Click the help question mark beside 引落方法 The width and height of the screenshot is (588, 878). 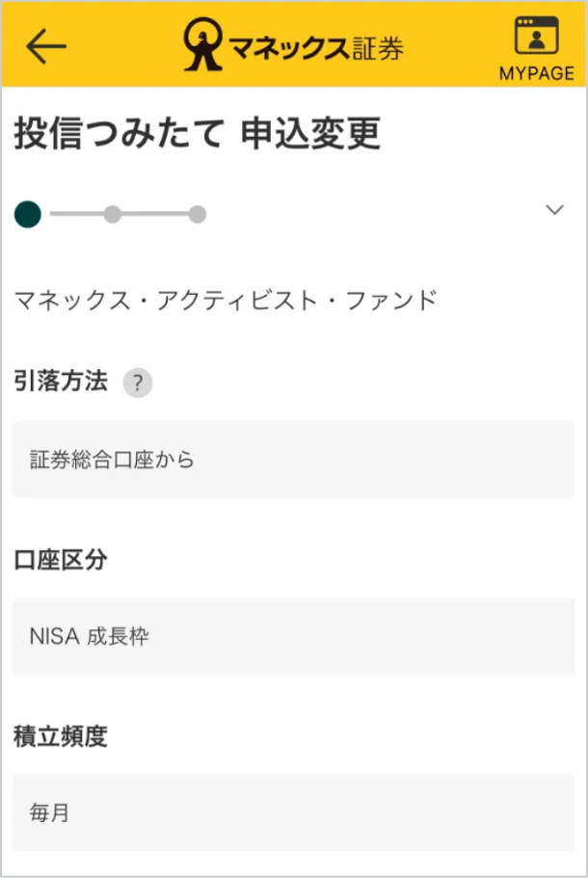[x=138, y=383]
